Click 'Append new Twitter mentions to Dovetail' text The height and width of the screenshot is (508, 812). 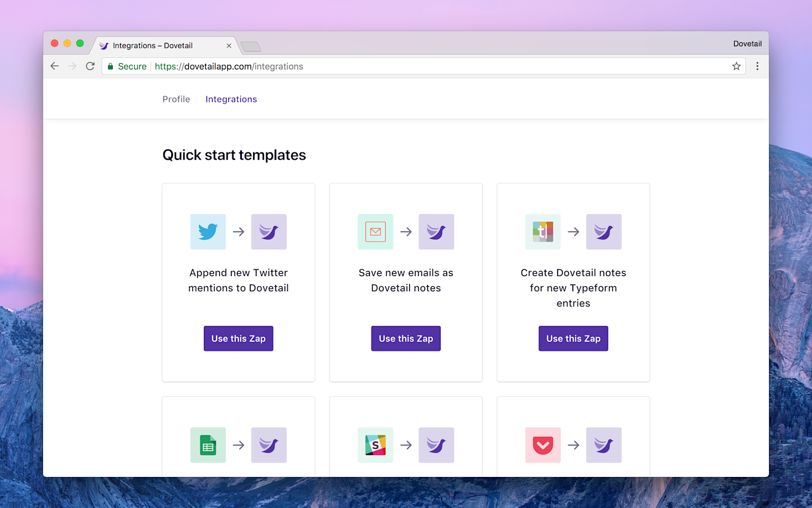coord(239,281)
